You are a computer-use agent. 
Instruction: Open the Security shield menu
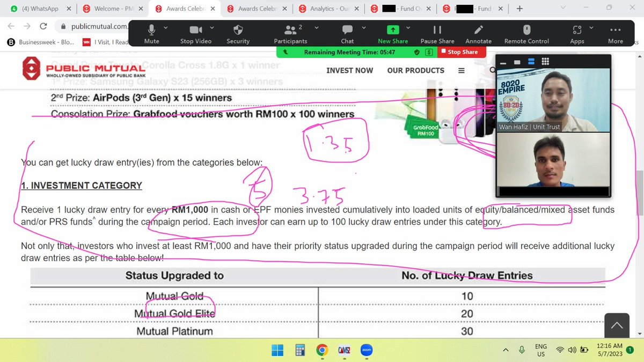pyautogui.click(x=238, y=34)
